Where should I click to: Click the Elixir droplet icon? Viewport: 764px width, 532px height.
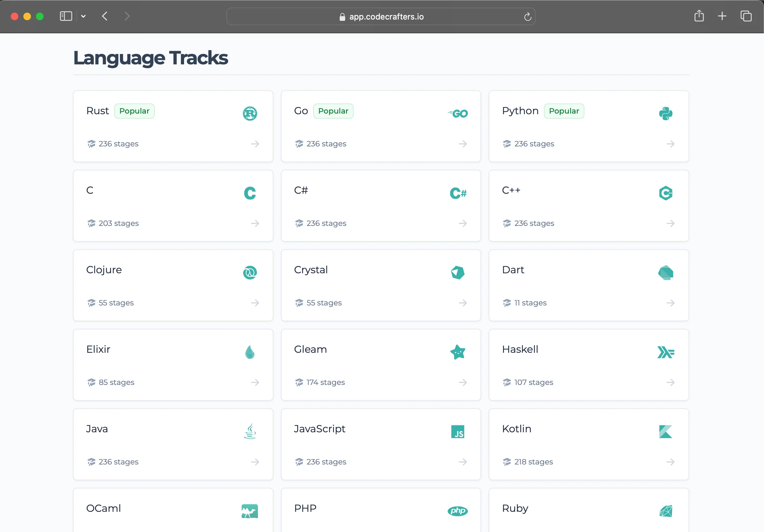coord(250,352)
